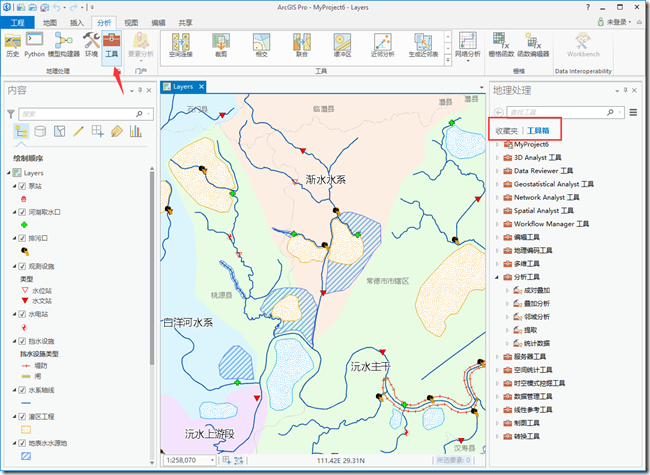Uncheck the 排污口 layer checkbox
The height and width of the screenshot is (475, 650).
22,238
